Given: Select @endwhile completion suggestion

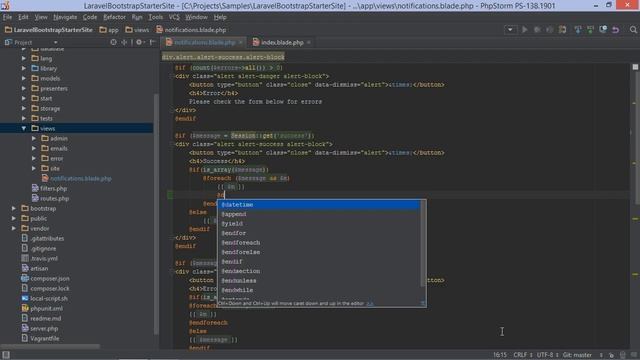Looking at the screenshot, I should pyautogui.click(x=319, y=290).
